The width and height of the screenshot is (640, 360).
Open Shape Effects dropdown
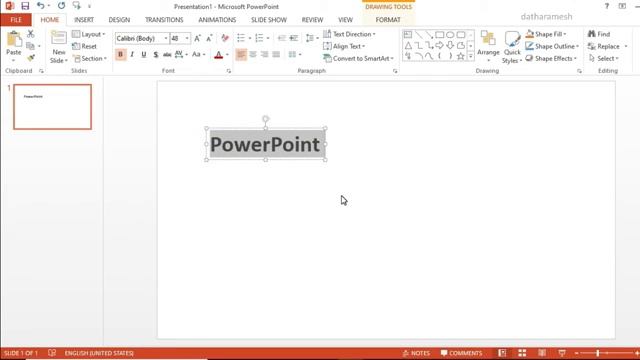click(551, 59)
